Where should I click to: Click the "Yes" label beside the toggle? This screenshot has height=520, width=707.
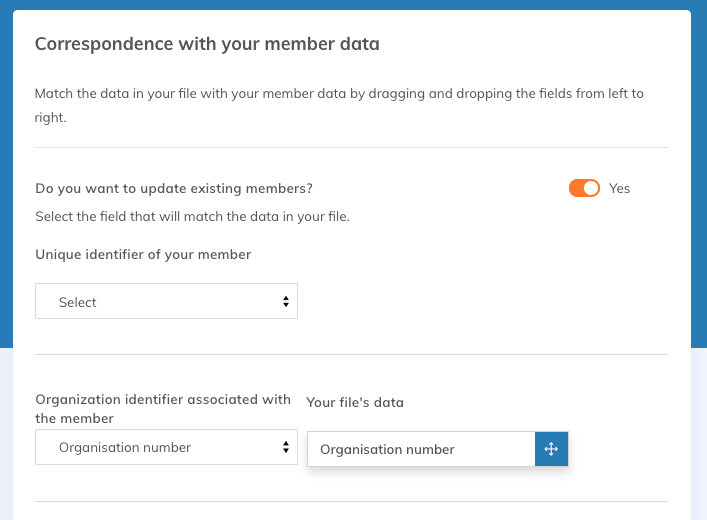point(620,188)
